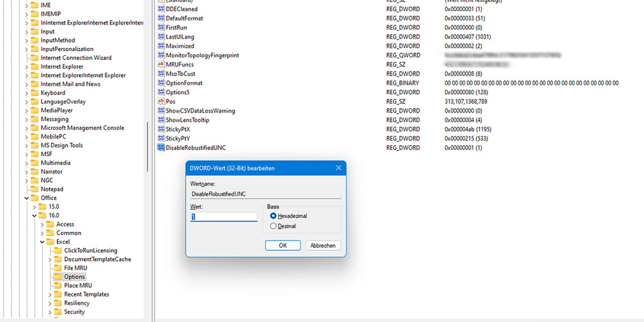Click into the Wert input field
Screen dimensions: 644x322
pyautogui.click(x=224, y=217)
